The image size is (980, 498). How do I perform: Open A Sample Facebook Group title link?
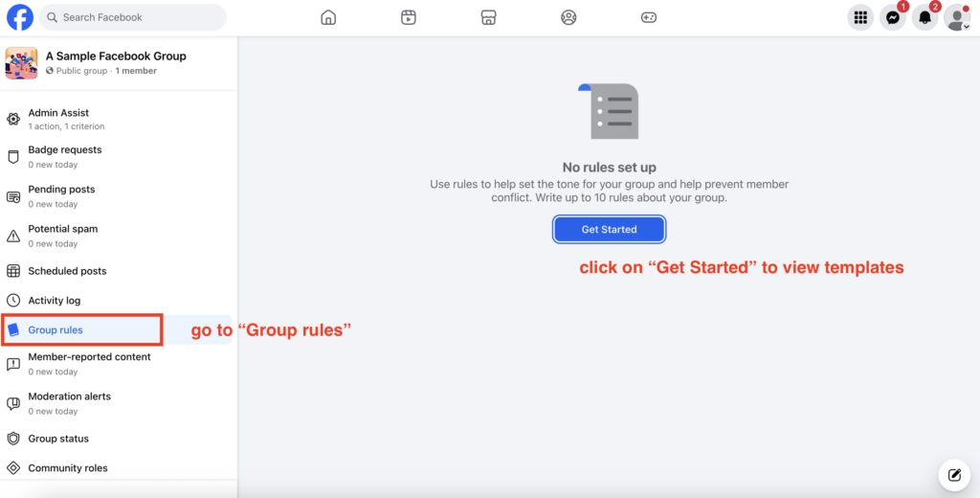[116, 57]
